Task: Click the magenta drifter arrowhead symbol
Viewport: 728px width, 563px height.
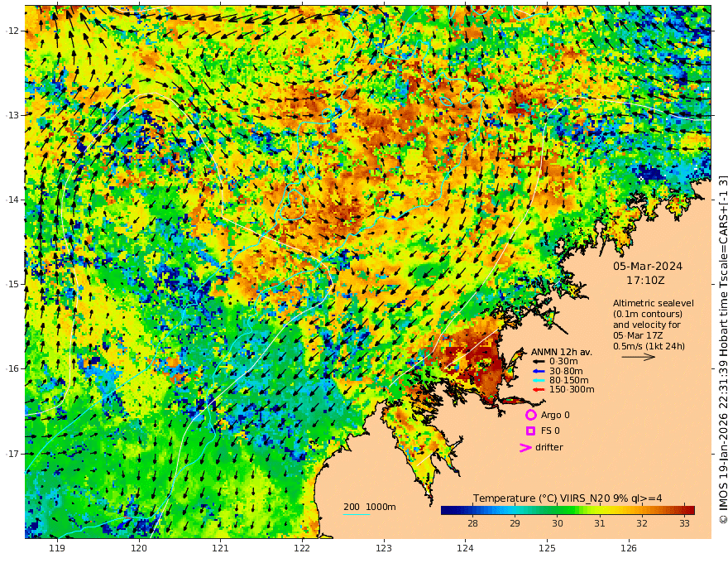Action: (x=525, y=447)
